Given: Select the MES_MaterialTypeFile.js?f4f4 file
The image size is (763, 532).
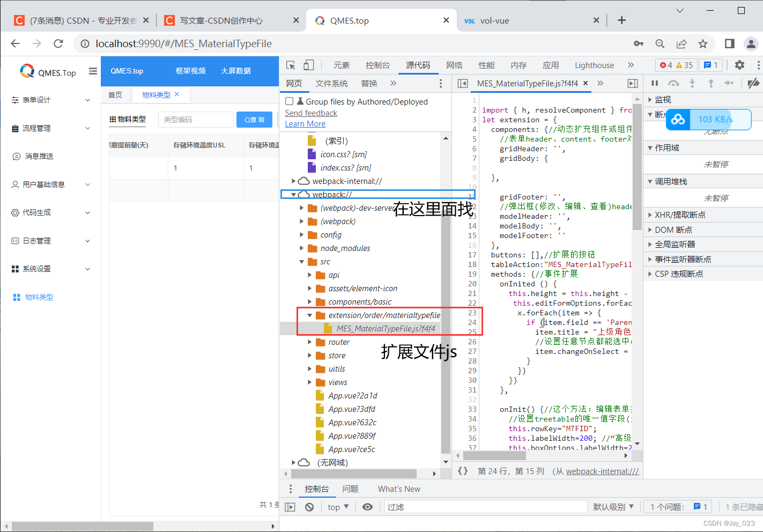Looking at the screenshot, I should pos(386,329).
